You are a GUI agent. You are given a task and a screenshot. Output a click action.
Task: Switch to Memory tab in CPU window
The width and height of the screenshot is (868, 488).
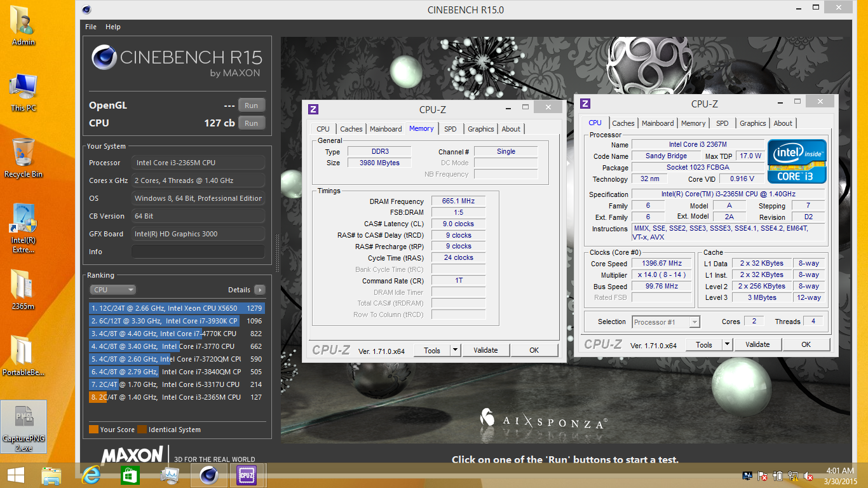[x=693, y=123]
